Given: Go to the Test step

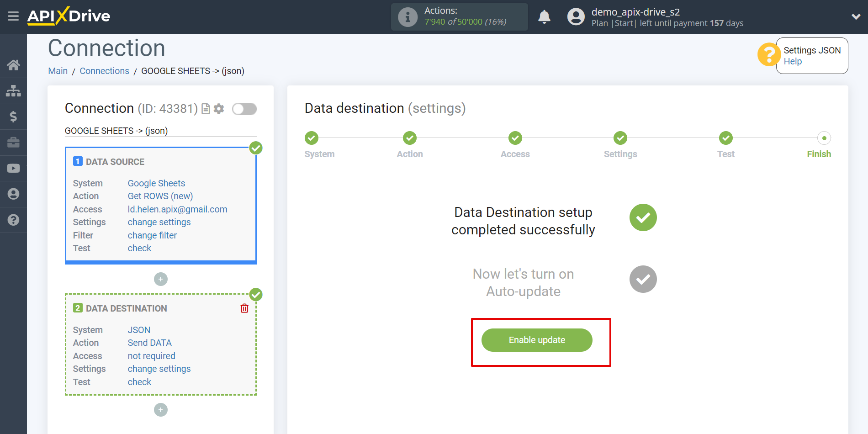Looking at the screenshot, I should [726, 138].
